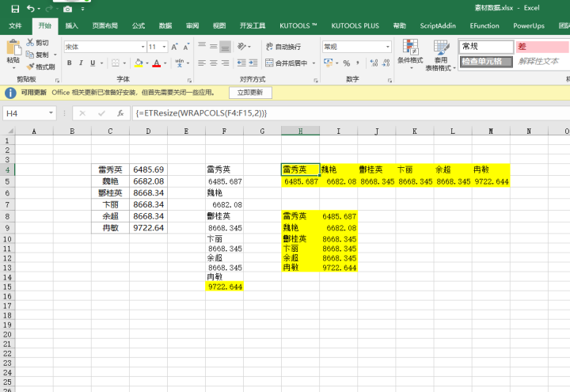Screen dimensions: 570x392
Task: Expand the font color dropdown arrow
Action: (165, 63)
